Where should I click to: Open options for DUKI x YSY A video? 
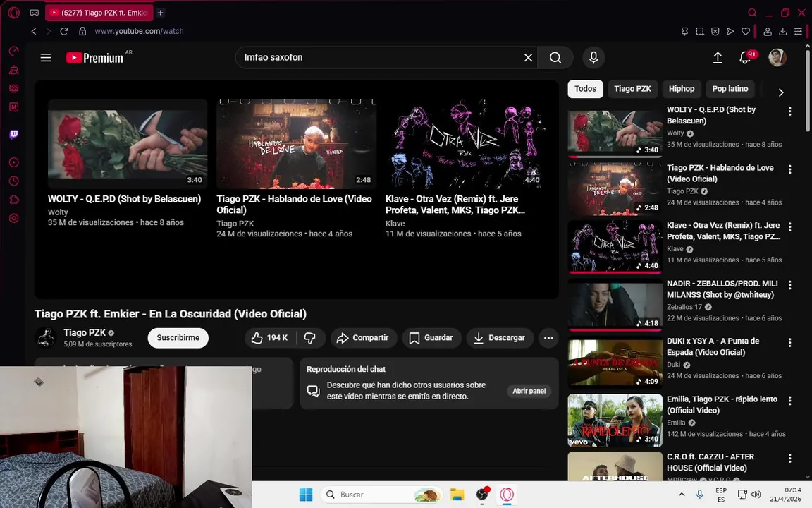(x=789, y=342)
